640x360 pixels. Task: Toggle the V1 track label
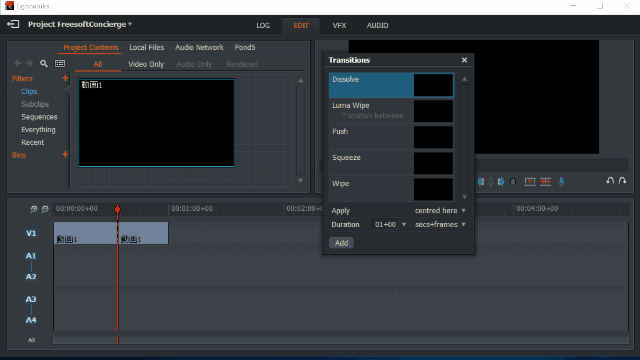[31, 233]
